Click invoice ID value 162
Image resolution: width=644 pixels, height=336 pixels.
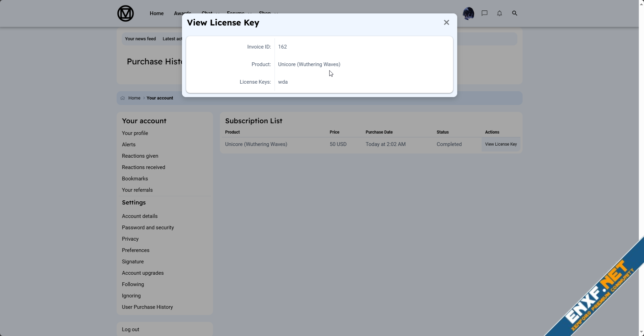click(x=282, y=47)
